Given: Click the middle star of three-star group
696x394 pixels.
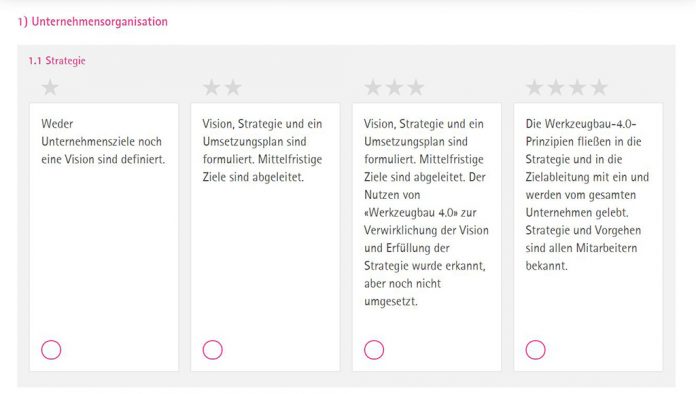Looking at the screenshot, I should 394,87.
